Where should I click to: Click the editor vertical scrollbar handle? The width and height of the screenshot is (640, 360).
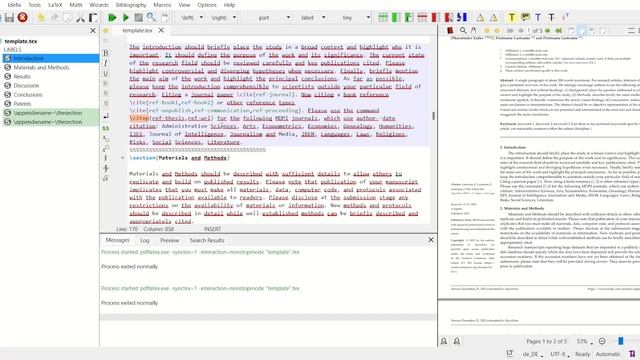point(433,116)
